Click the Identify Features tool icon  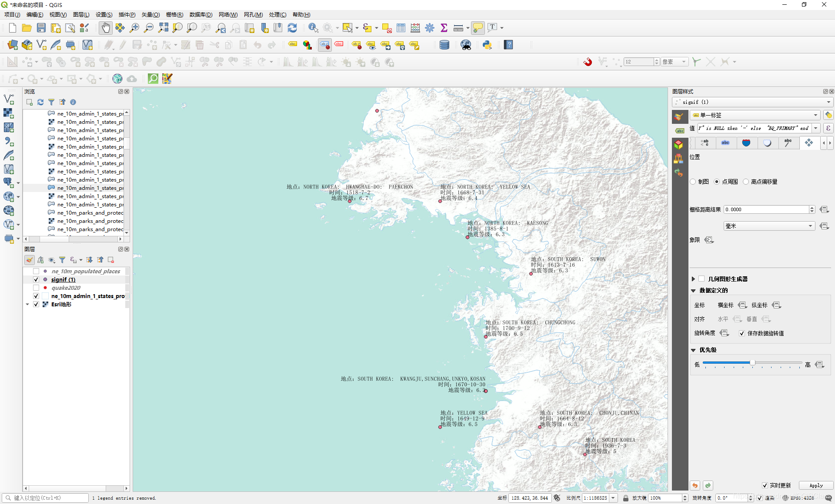pos(313,28)
